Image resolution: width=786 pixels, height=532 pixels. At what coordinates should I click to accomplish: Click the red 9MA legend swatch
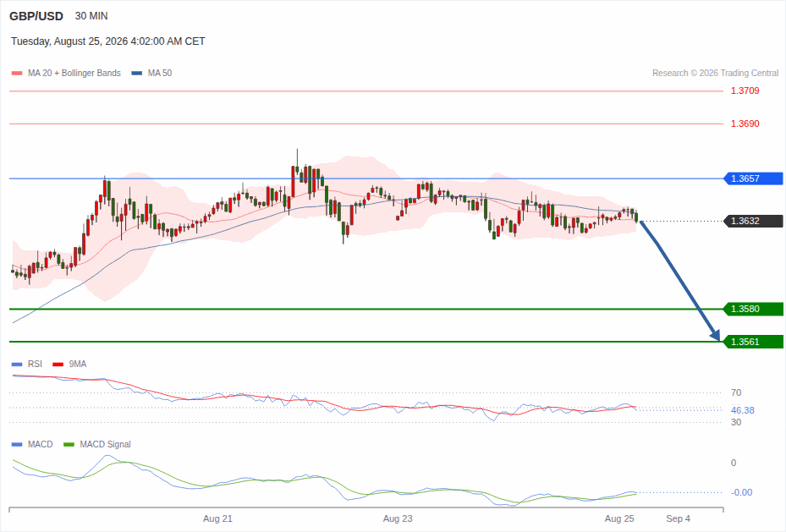pyautogui.click(x=58, y=365)
